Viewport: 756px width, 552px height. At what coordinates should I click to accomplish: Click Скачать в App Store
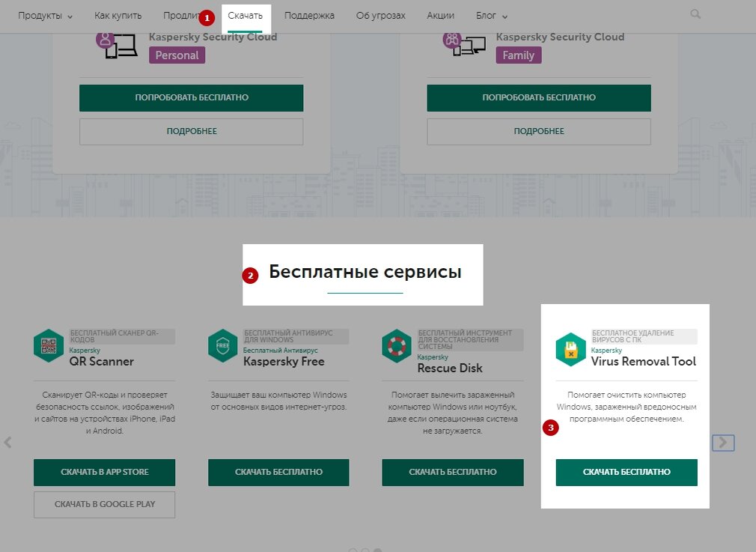click(104, 472)
